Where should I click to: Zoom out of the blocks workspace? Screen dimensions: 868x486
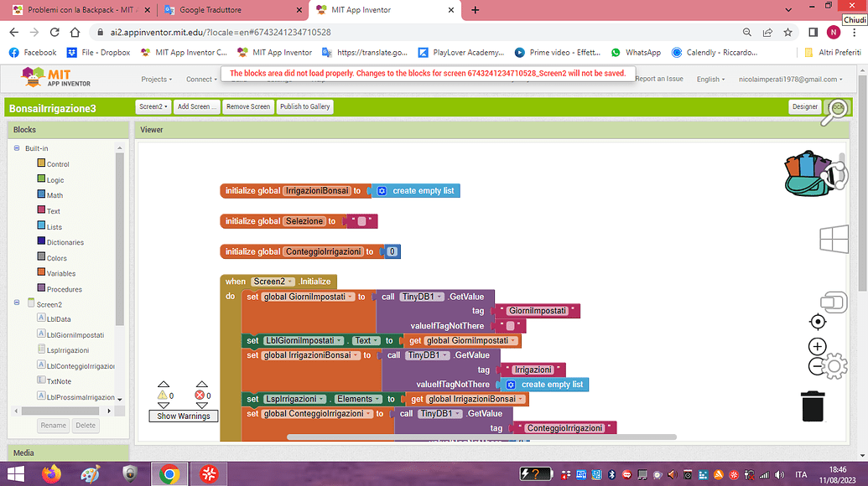point(817,367)
